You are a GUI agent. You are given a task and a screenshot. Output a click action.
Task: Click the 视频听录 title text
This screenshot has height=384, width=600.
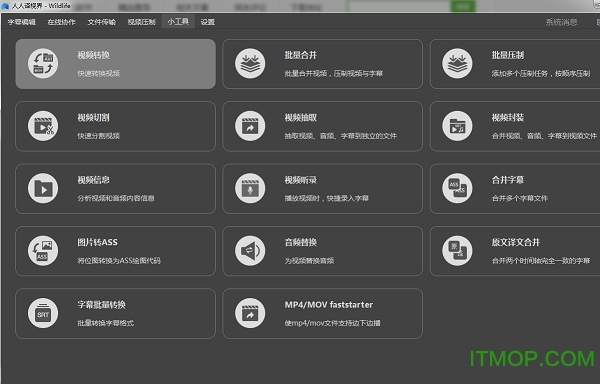click(x=300, y=180)
